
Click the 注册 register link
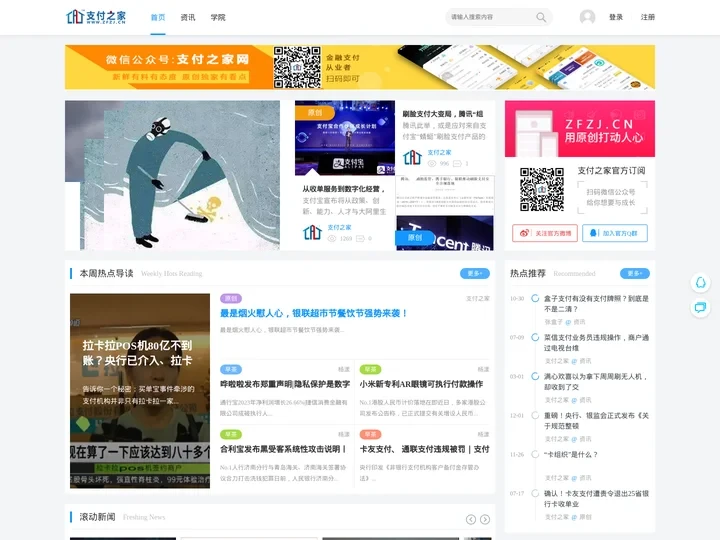(648, 17)
